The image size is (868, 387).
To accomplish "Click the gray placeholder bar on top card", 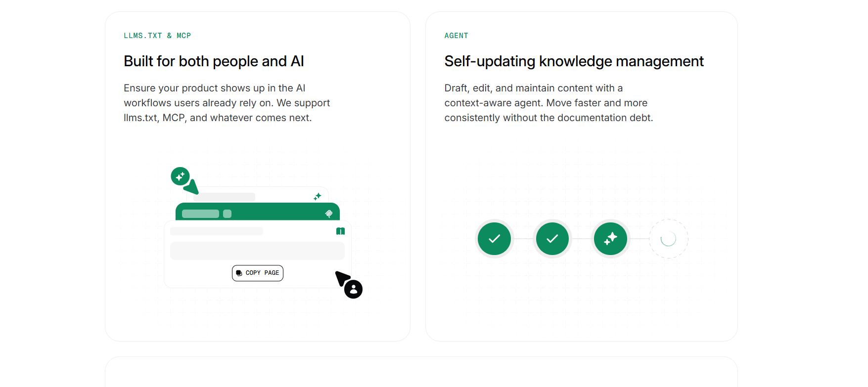I will tap(227, 197).
